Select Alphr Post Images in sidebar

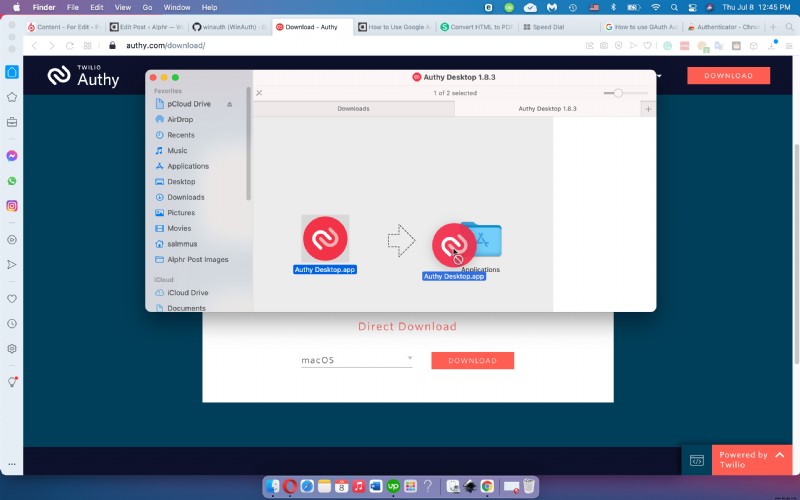pos(199,260)
